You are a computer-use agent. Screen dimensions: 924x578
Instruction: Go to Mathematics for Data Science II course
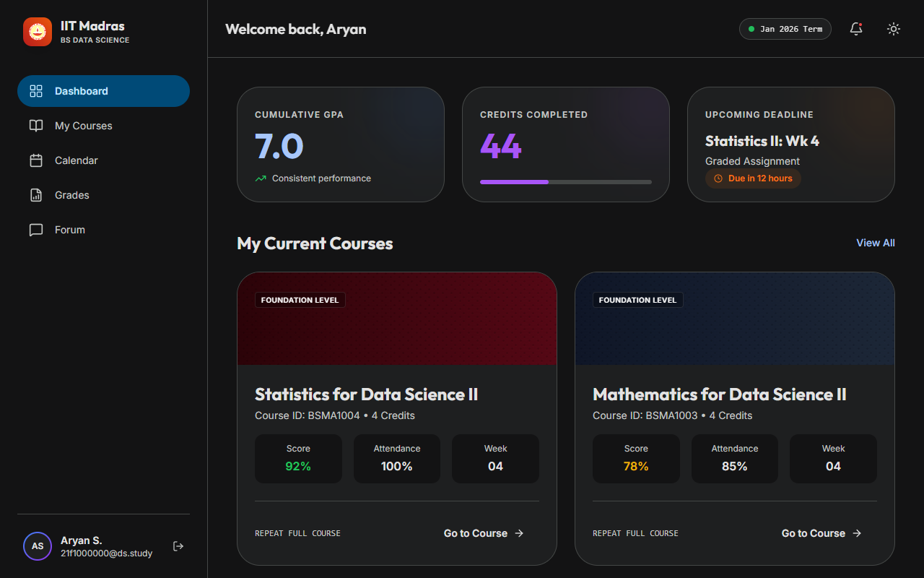(821, 533)
